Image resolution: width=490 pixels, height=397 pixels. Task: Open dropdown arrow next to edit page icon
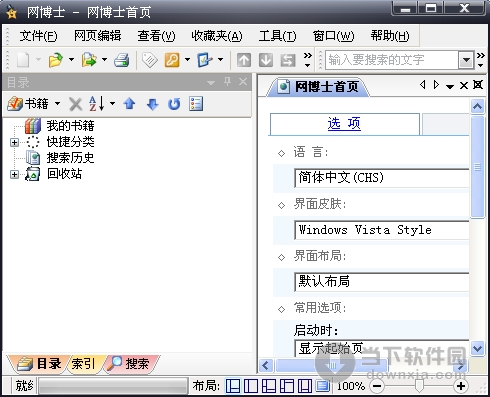(x=220, y=60)
